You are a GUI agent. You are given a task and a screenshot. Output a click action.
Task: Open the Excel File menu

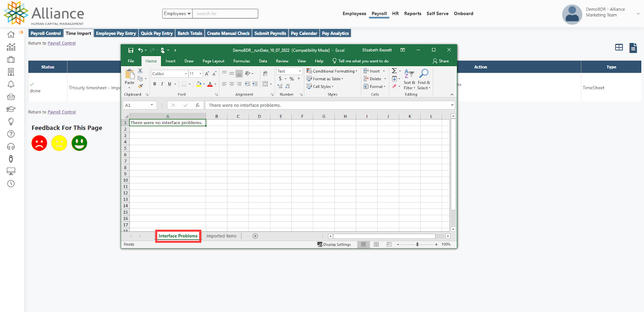(131, 61)
